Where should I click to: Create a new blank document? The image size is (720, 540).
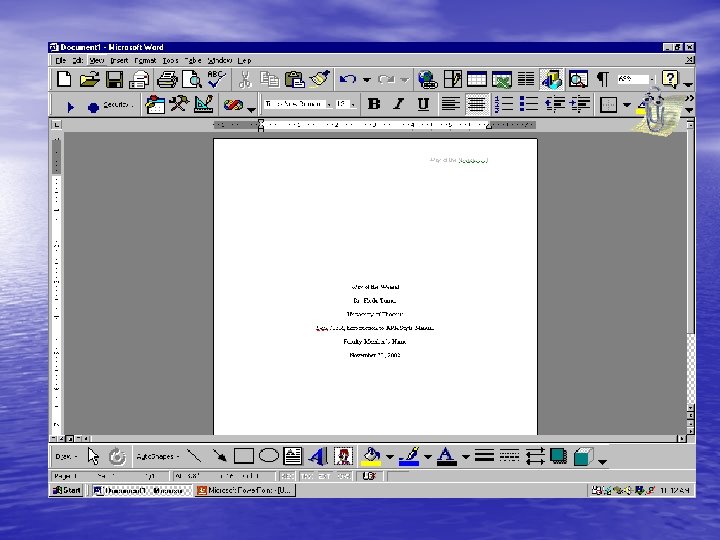click(x=64, y=79)
